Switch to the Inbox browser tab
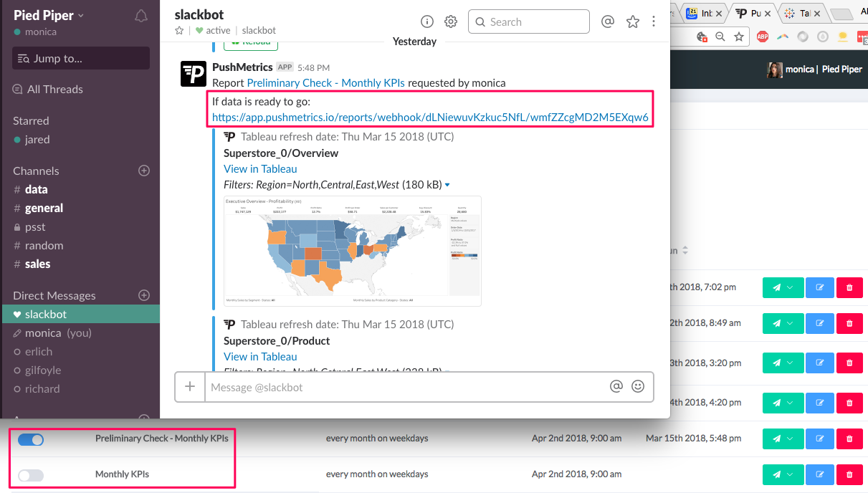This screenshot has height=493, width=868. [705, 13]
